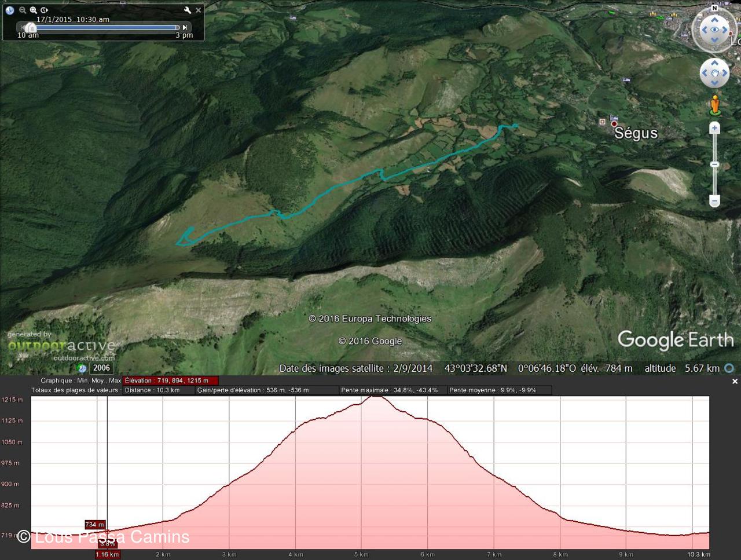Zoom out the time slider range
This screenshot has height=560, width=741.
tap(23, 10)
